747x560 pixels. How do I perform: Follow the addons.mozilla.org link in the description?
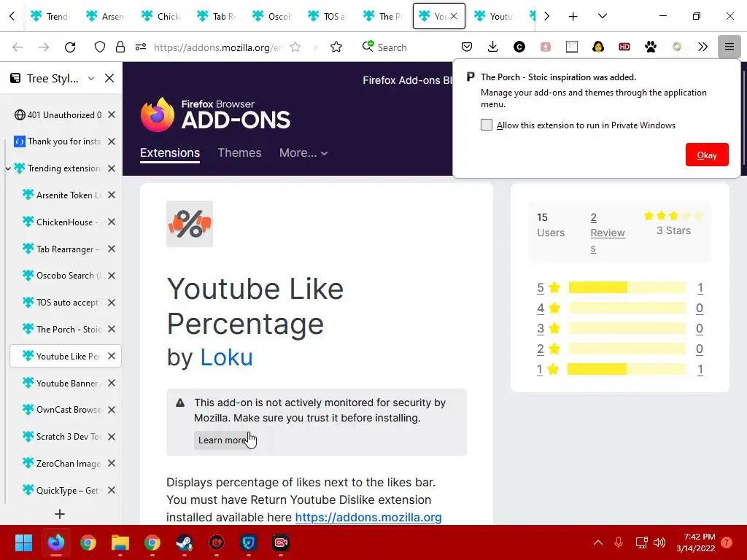[x=368, y=517]
